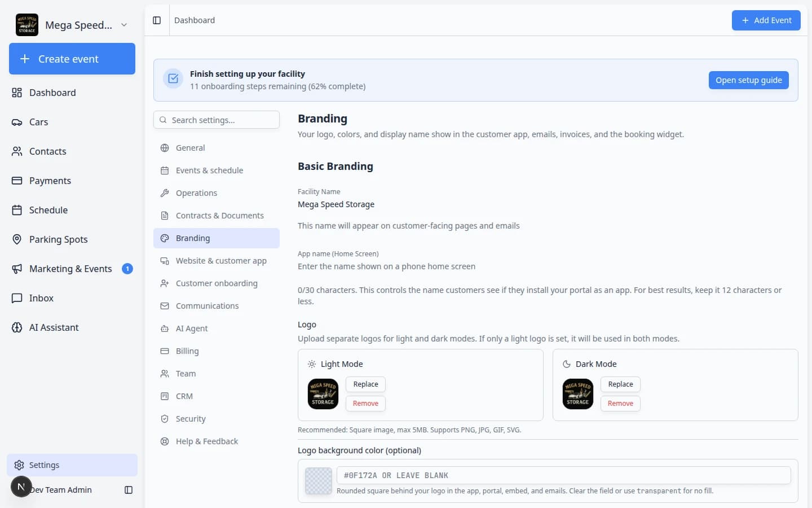Click the Dark Mode logo thumbnail
The image size is (812, 508).
point(578,394)
